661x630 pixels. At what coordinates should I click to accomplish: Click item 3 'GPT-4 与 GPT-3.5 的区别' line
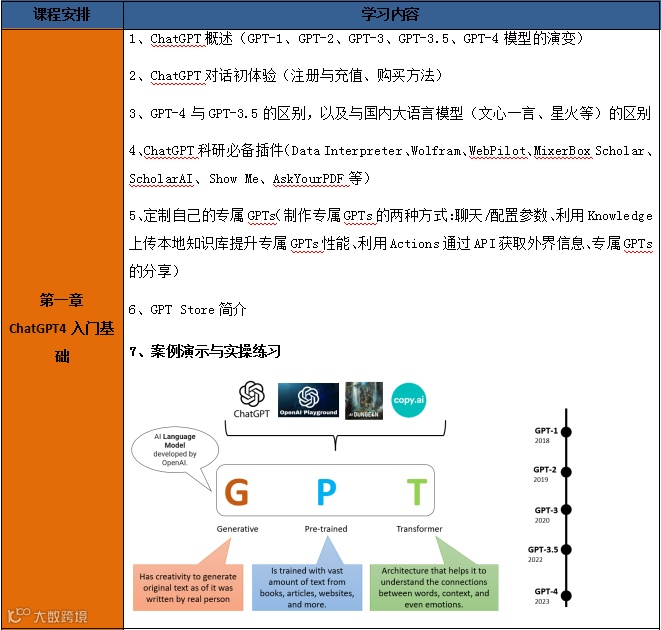(x=390, y=113)
